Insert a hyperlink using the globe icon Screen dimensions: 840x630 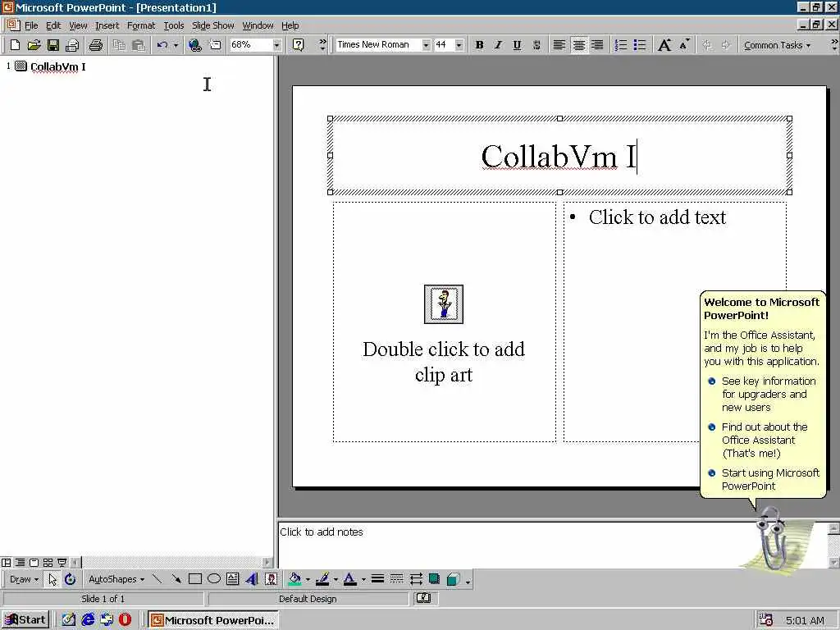point(195,45)
